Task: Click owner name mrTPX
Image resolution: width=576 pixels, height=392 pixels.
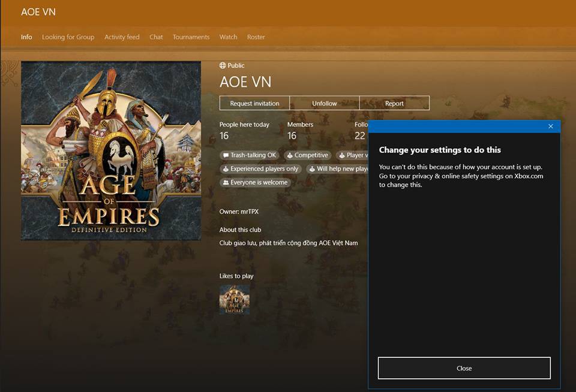Action: (x=250, y=211)
